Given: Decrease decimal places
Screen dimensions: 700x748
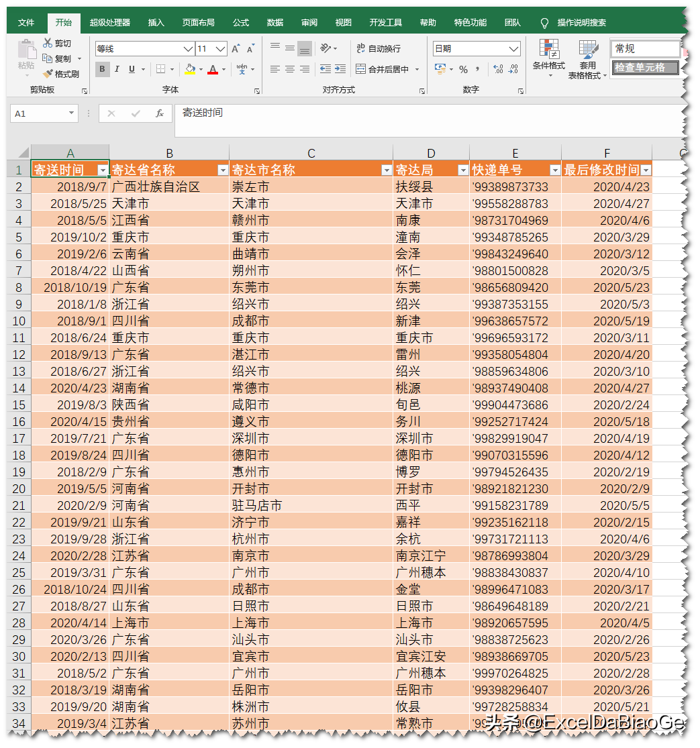Looking at the screenshot, I should (x=513, y=69).
